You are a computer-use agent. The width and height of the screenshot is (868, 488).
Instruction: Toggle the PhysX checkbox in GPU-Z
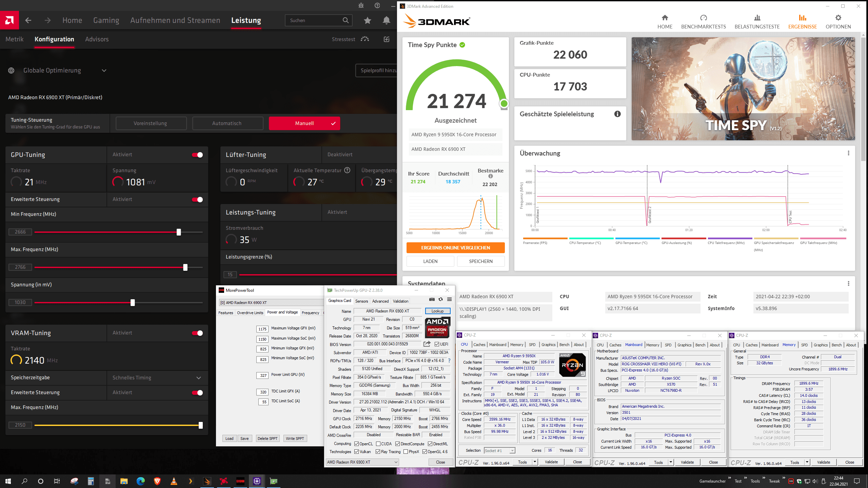click(406, 452)
